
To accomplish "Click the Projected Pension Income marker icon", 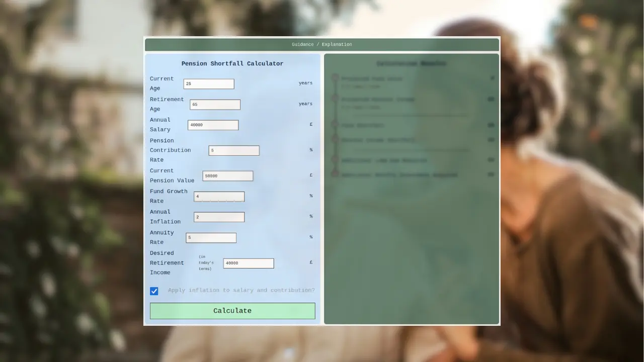I will pyautogui.click(x=335, y=99).
